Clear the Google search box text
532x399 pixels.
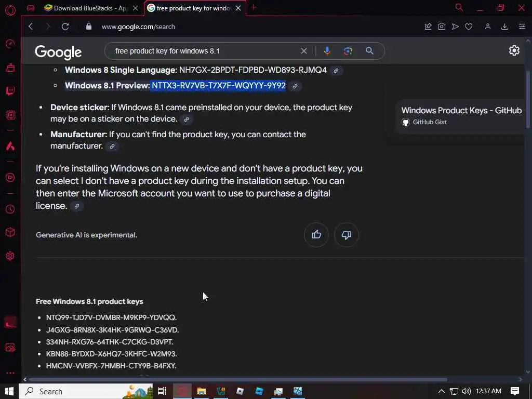303,51
